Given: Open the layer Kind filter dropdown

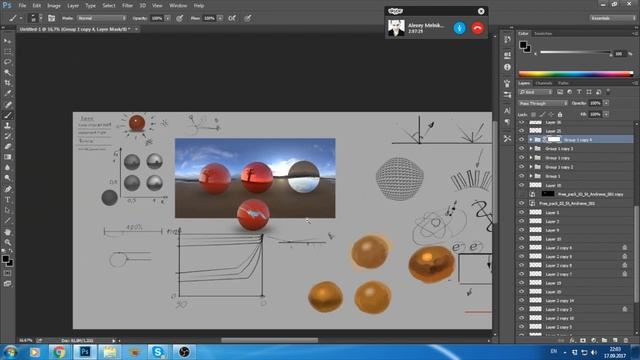Looking at the screenshot, I should tap(536, 92).
